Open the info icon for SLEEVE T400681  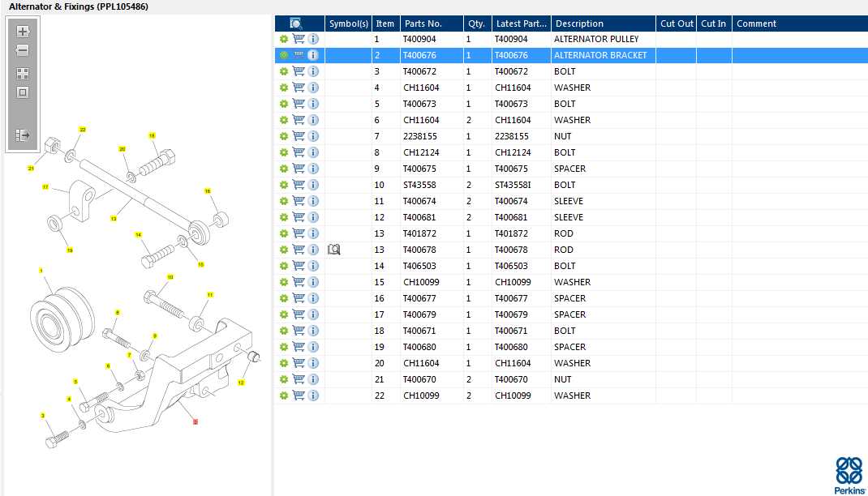pyautogui.click(x=313, y=217)
